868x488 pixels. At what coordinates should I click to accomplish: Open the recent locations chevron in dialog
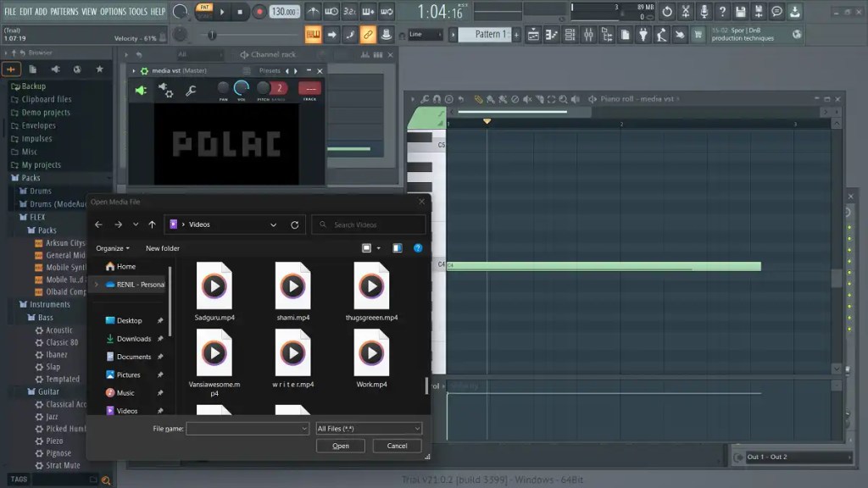coord(136,225)
